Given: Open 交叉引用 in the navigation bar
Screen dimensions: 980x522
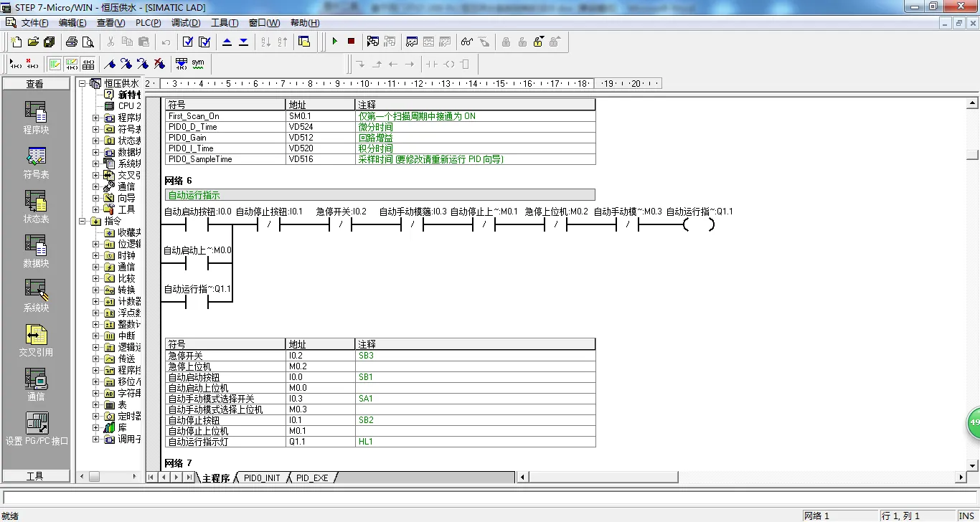Looking at the screenshot, I should point(36,341).
